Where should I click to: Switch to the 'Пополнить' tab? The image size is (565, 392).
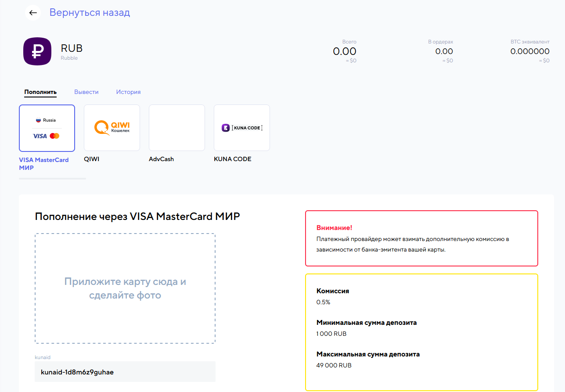[40, 92]
